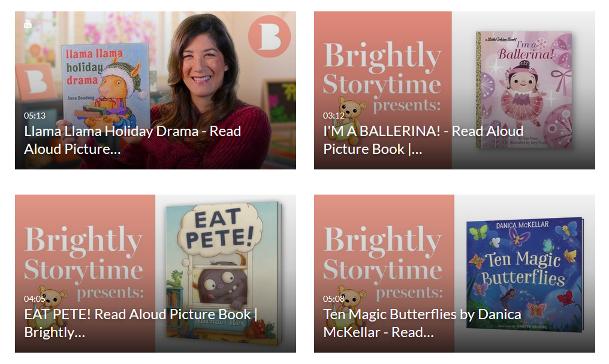
Task: Click the 04:05 duration label
Action: click(35, 299)
